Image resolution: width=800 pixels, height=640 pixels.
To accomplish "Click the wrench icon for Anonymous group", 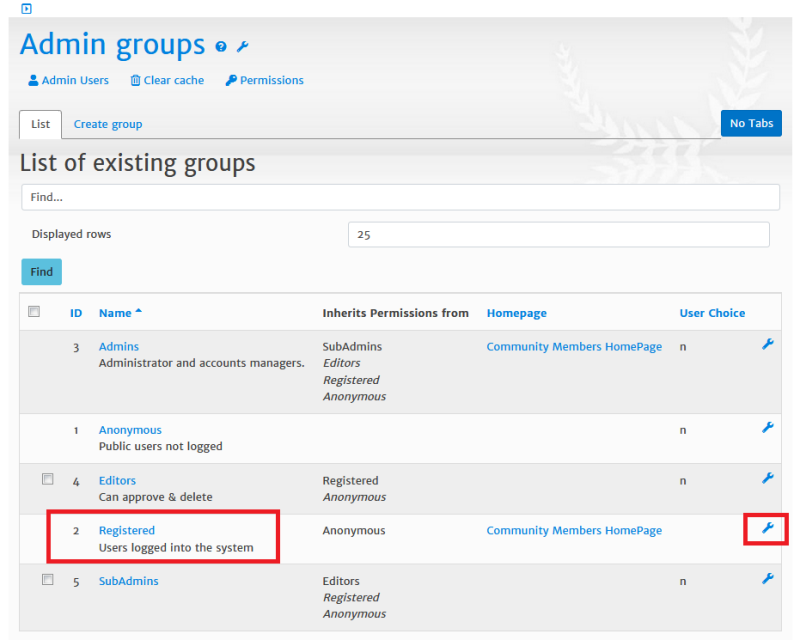I will pyautogui.click(x=767, y=428).
